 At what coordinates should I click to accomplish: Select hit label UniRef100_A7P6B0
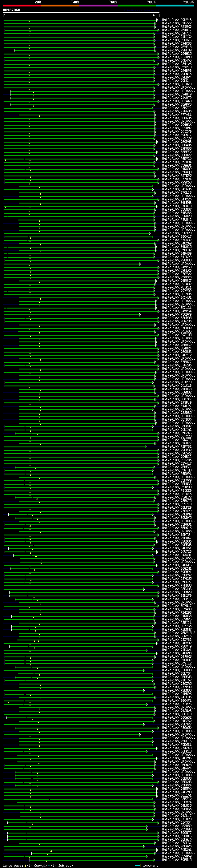tap(177, 111)
